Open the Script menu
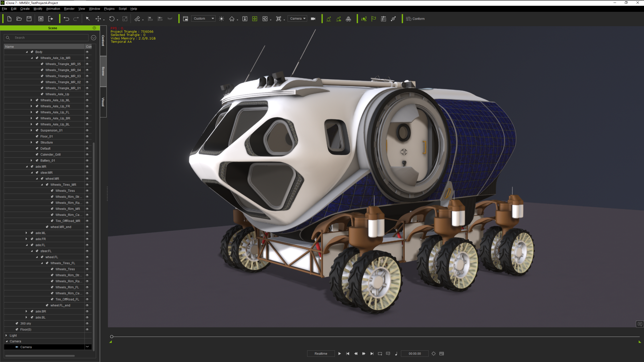The image size is (644, 362). (x=123, y=9)
